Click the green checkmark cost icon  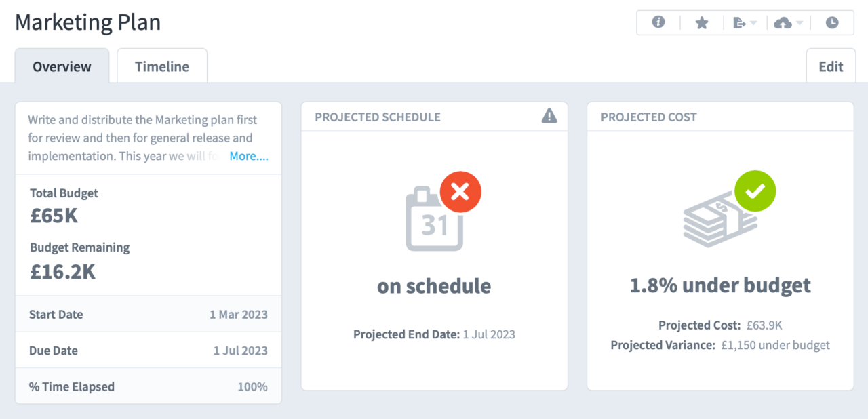click(x=755, y=191)
